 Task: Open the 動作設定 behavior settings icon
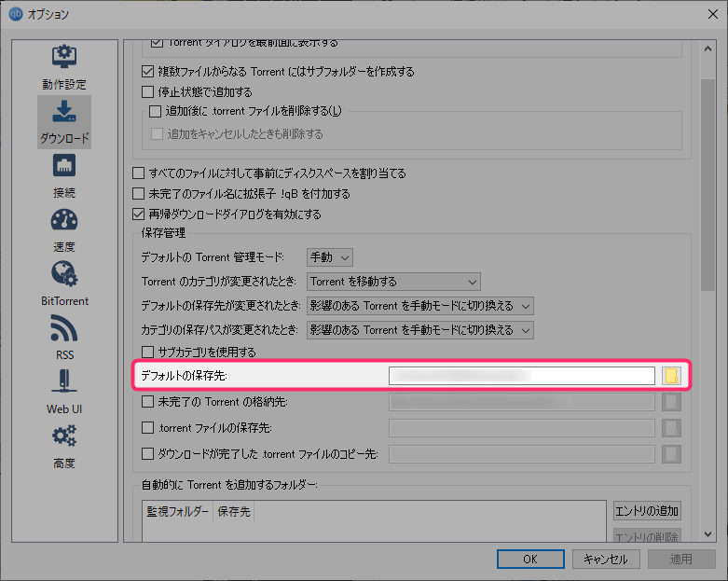pyautogui.click(x=64, y=57)
